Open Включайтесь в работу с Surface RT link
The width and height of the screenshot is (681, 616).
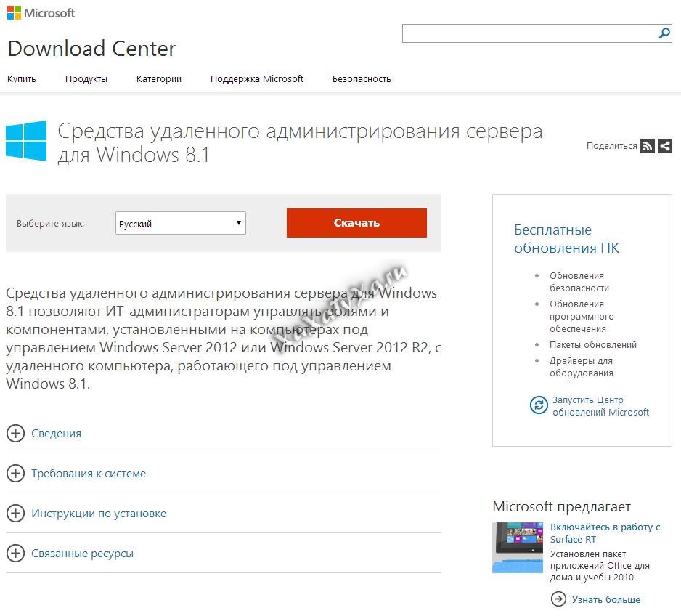tap(605, 533)
